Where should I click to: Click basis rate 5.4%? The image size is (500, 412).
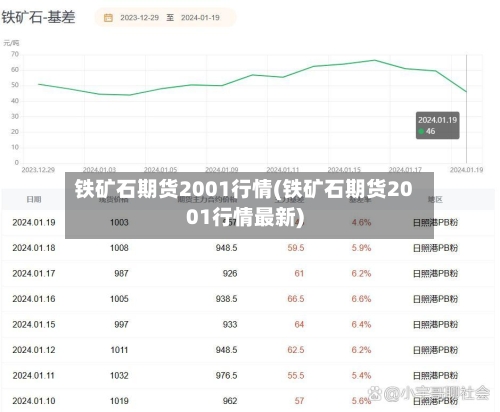361,376
